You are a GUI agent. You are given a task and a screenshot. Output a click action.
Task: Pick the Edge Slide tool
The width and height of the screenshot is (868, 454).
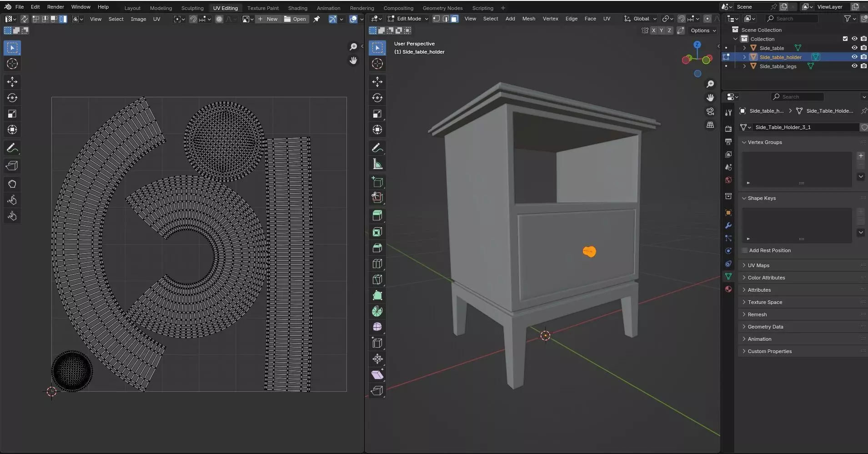[x=377, y=343]
